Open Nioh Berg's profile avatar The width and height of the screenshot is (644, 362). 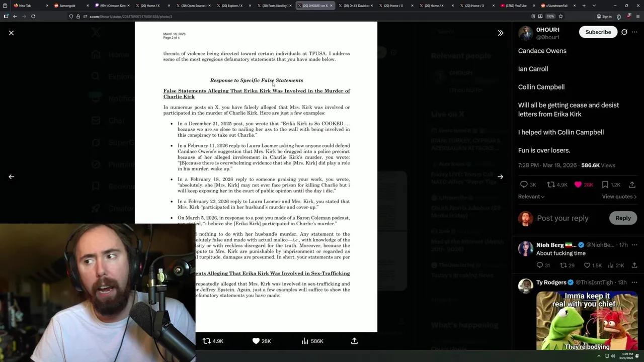coord(525,249)
